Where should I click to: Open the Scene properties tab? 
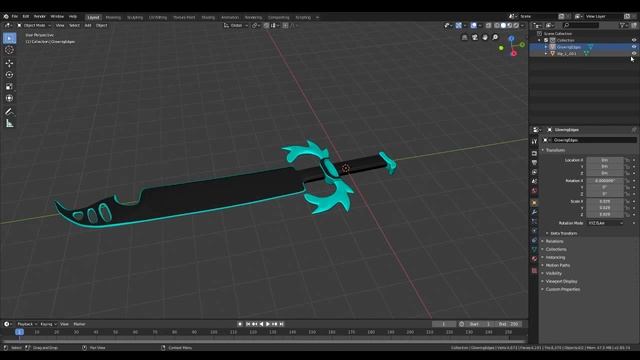534,181
